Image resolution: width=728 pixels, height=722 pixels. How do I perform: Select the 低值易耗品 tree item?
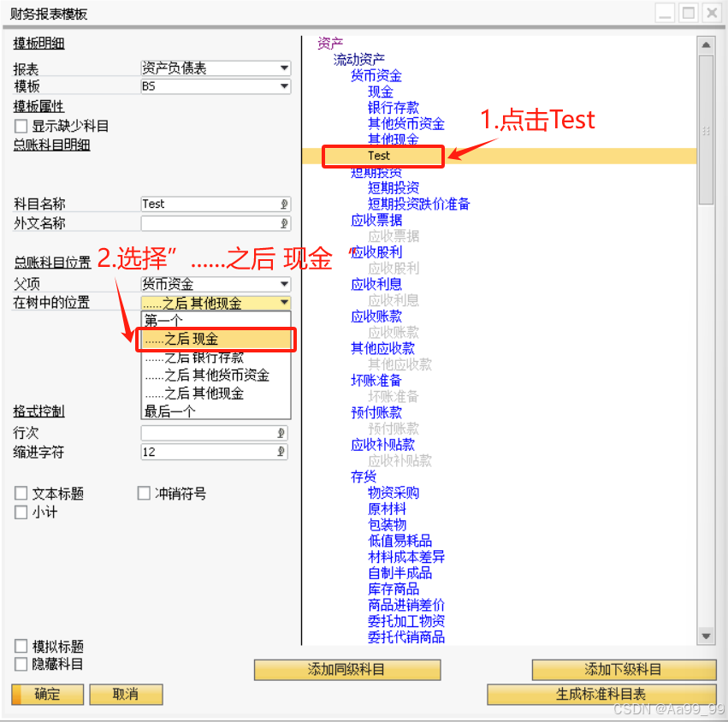pyautogui.click(x=400, y=541)
